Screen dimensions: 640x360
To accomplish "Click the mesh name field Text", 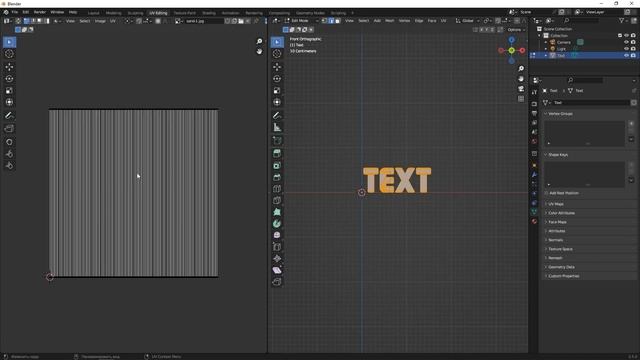I will [x=590, y=102].
